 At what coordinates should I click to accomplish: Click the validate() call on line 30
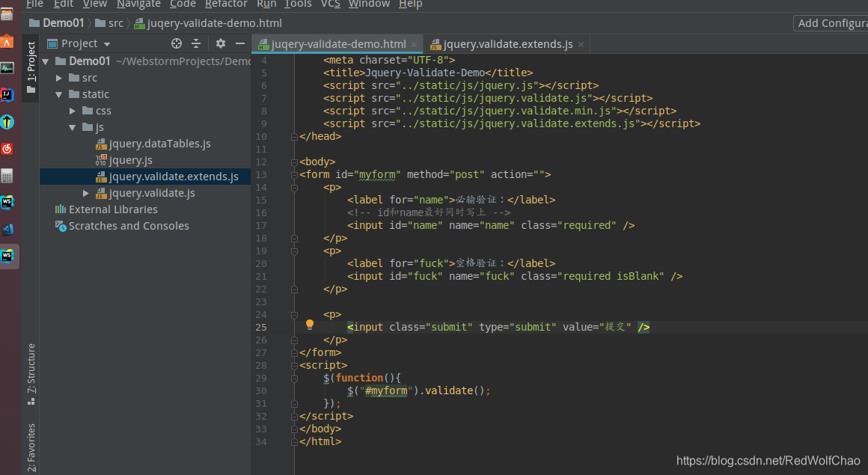pos(456,391)
